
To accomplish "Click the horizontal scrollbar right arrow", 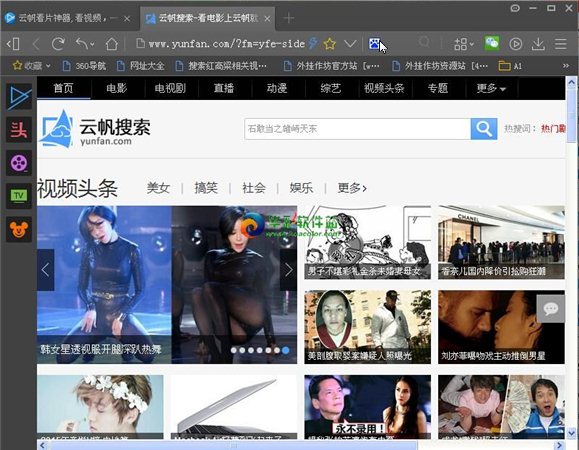I will [x=559, y=445].
